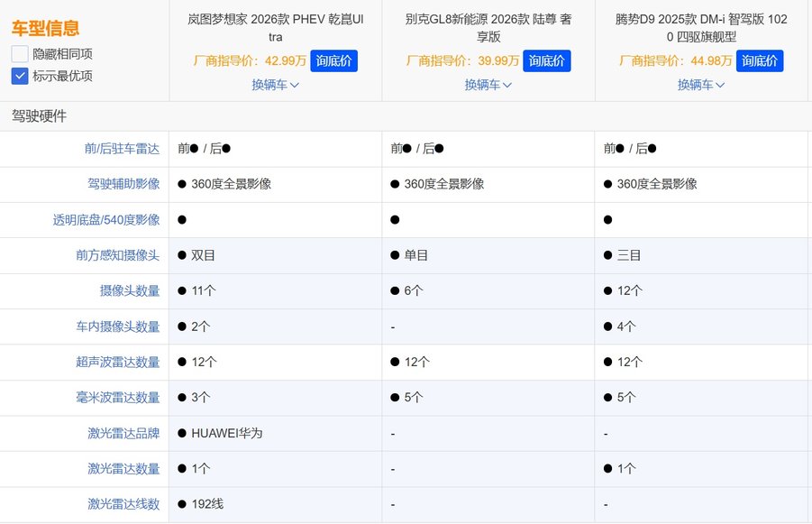
Task: Click the 透明底盘/540度影像 parameter label
Action: tap(106, 220)
